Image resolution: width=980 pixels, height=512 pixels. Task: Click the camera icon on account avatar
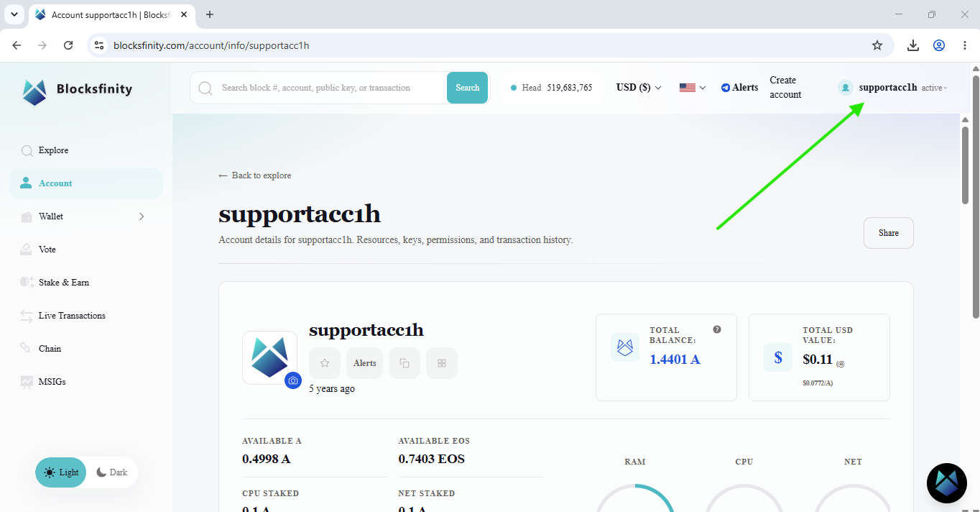(x=292, y=380)
